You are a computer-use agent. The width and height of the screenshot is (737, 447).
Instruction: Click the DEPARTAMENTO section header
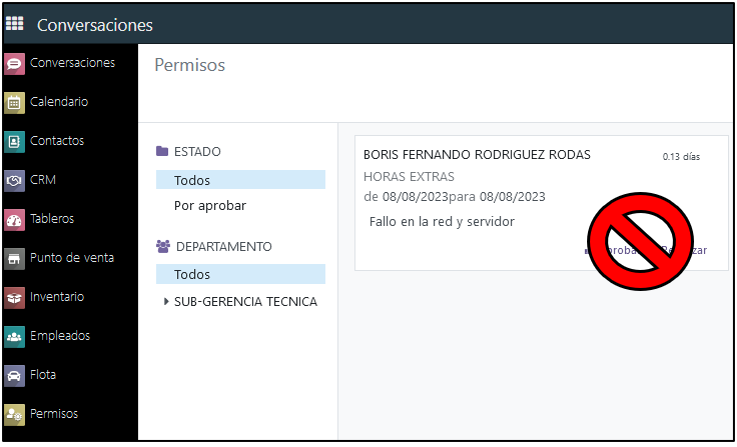coord(224,247)
